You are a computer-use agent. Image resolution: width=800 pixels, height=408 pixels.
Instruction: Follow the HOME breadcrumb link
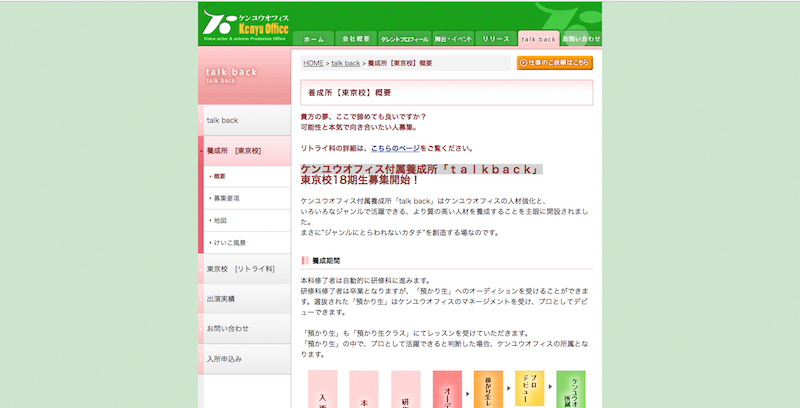[x=313, y=63]
